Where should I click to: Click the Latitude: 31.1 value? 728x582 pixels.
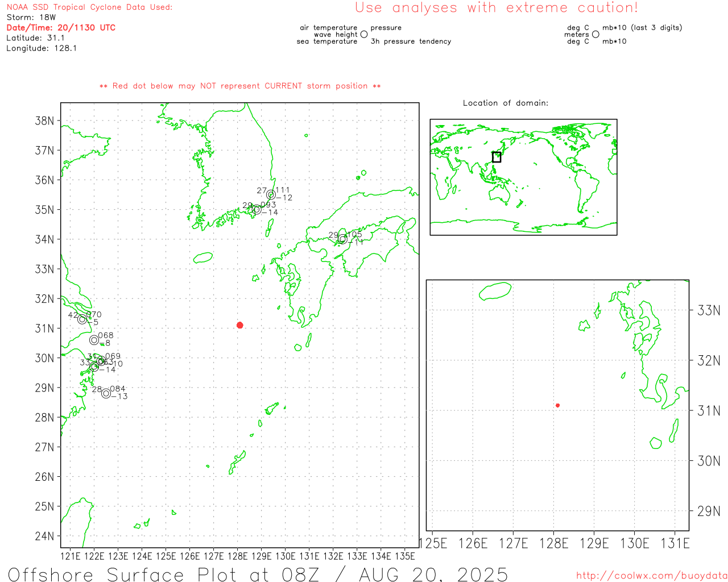(35, 38)
